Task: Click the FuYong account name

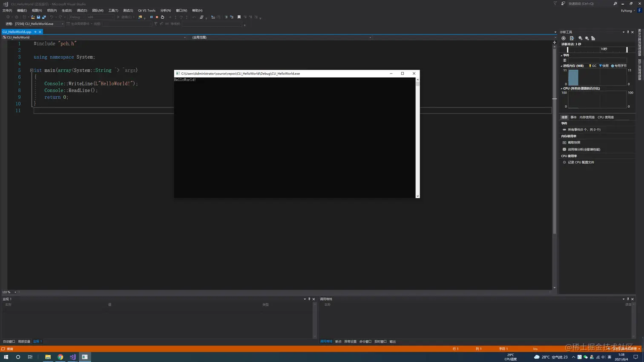Action: pyautogui.click(x=626, y=11)
